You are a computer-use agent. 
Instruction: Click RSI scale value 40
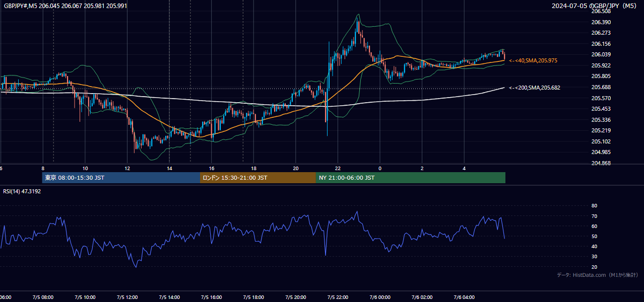[594, 246]
